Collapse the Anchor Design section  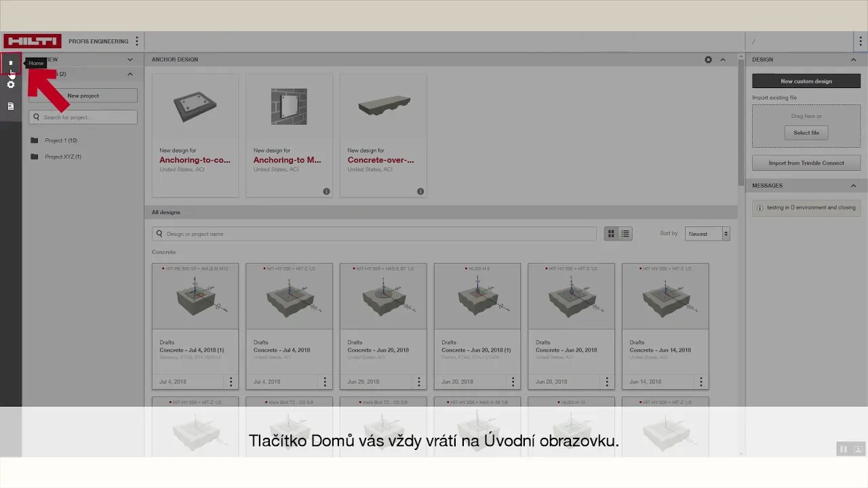point(723,60)
